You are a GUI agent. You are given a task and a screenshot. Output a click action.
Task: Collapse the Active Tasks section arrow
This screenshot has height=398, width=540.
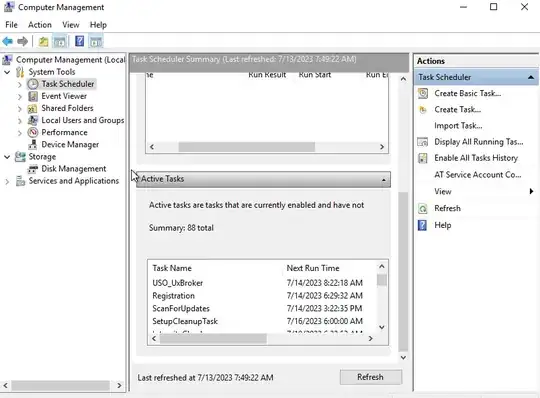(384, 180)
